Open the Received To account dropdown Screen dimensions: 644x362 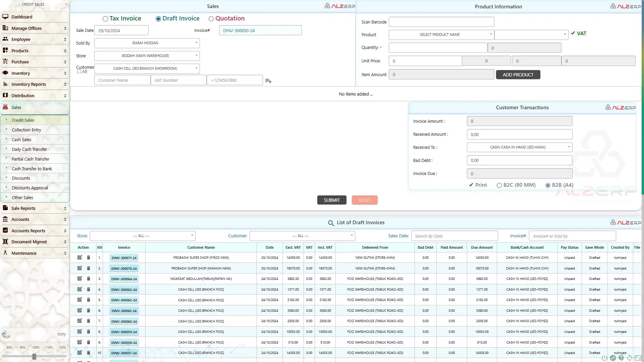coord(519,147)
